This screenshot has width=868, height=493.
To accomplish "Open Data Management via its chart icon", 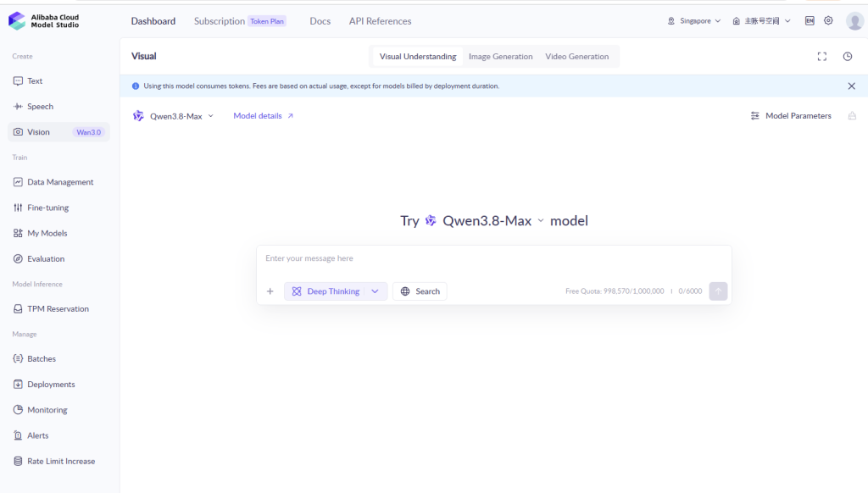I will tap(18, 182).
